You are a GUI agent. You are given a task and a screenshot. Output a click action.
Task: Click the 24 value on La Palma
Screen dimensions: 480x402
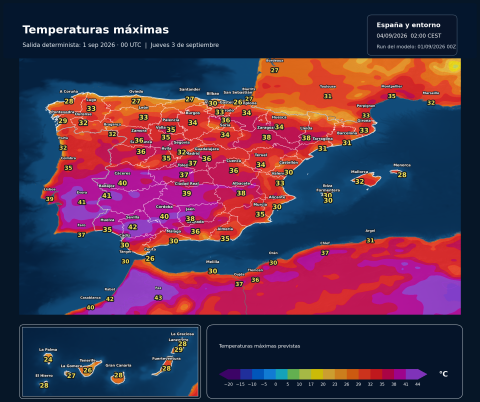(x=48, y=359)
